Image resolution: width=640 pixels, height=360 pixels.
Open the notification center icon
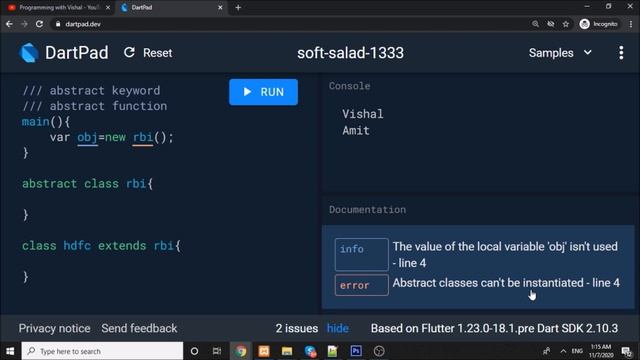pyautogui.click(x=627, y=351)
